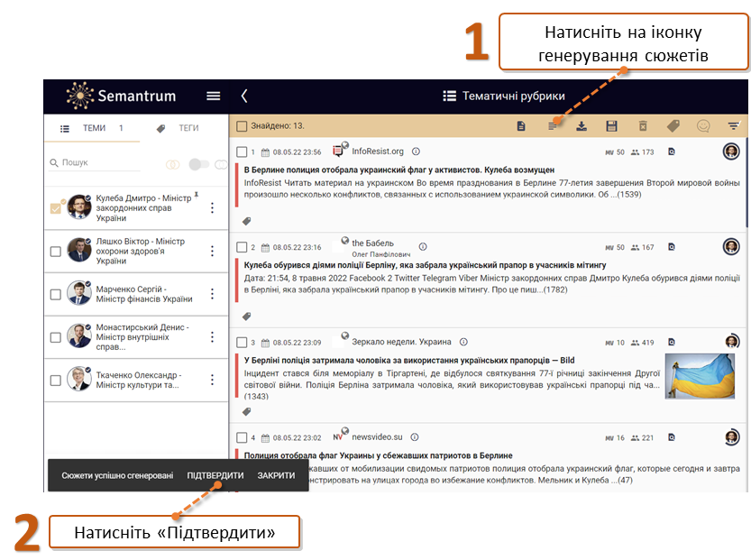Click the download icon in the results toolbar
Viewport: 751px width, 560px height.
pos(582,126)
